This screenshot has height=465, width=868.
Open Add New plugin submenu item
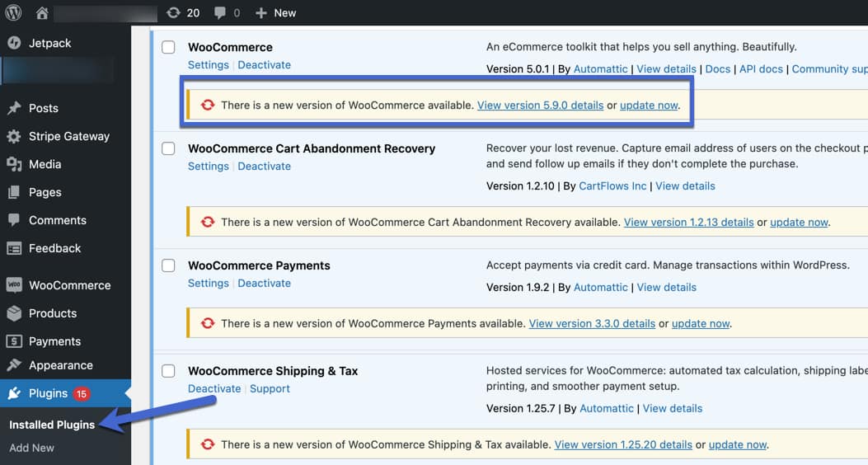tap(31, 448)
